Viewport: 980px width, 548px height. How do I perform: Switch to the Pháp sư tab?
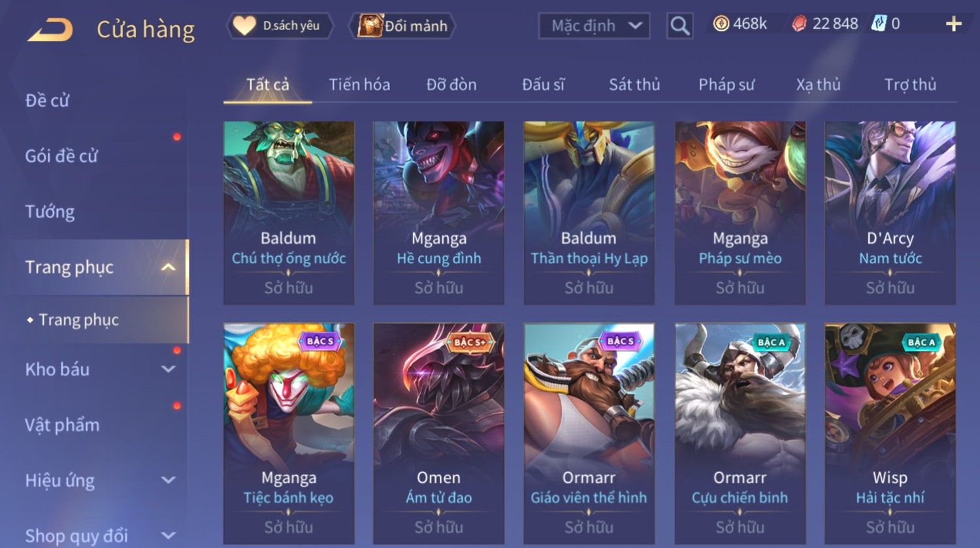727,84
